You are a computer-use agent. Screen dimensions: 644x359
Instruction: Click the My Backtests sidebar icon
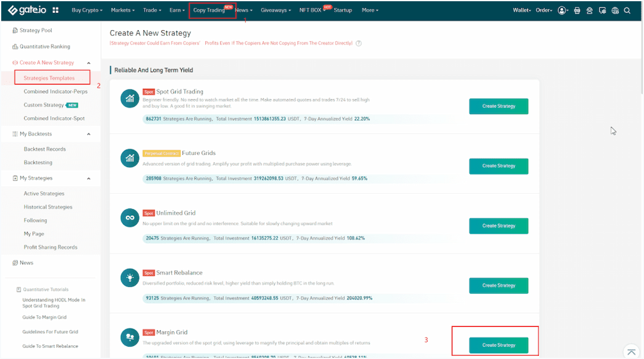pos(15,134)
